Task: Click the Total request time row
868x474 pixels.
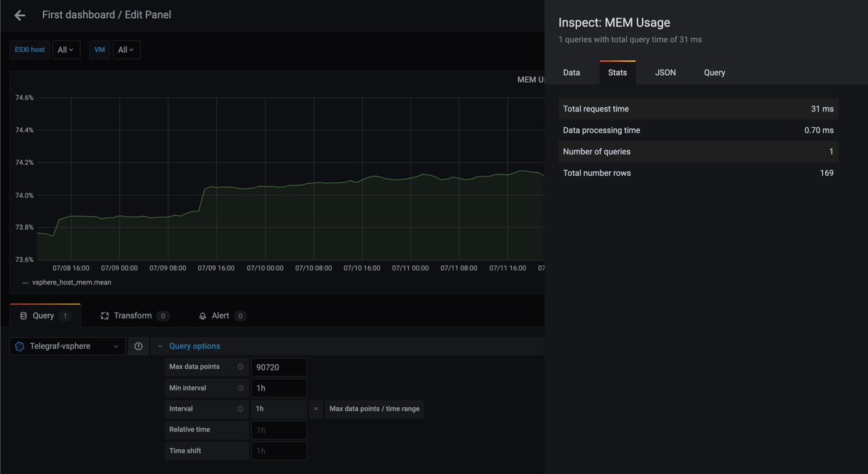Action: click(699, 109)
